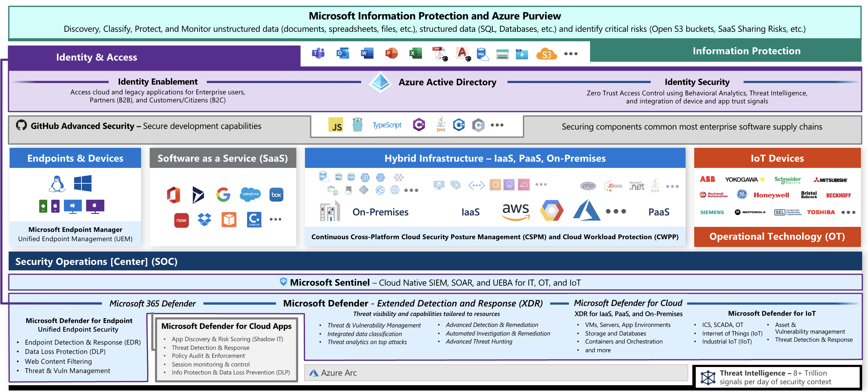Click the Amazon S3 cloud icon
The image size is (868, 392).
[546, 54]
